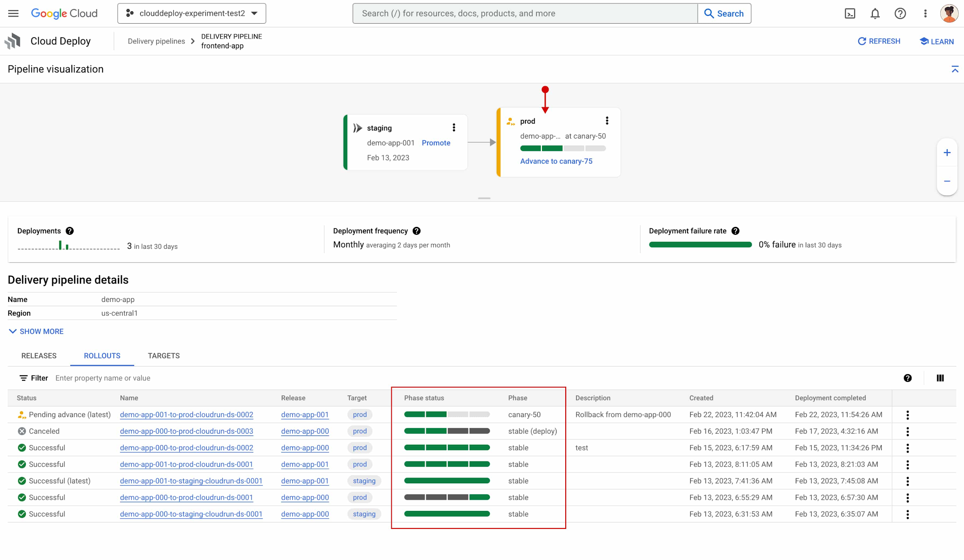Click the prod canary progress bar

563,148
